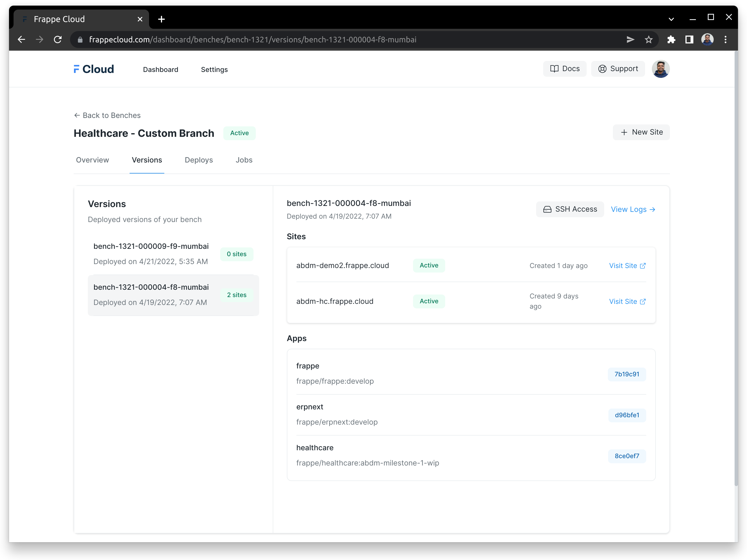
Task: Open the Docs page via book icon
Action: (x=565, y=69)
